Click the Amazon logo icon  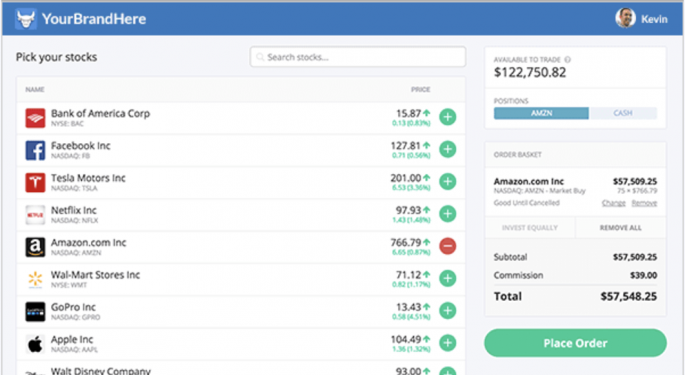(35, 247)
